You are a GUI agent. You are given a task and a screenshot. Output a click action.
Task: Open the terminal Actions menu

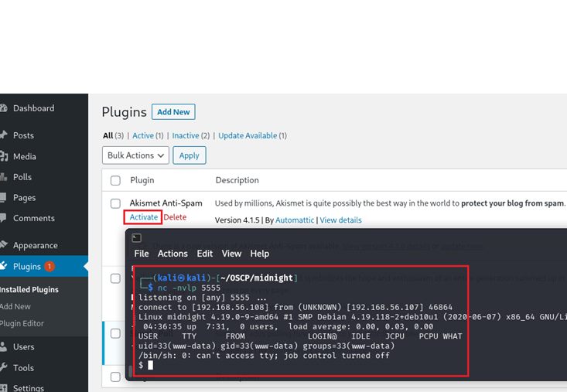tap(172, 254)
